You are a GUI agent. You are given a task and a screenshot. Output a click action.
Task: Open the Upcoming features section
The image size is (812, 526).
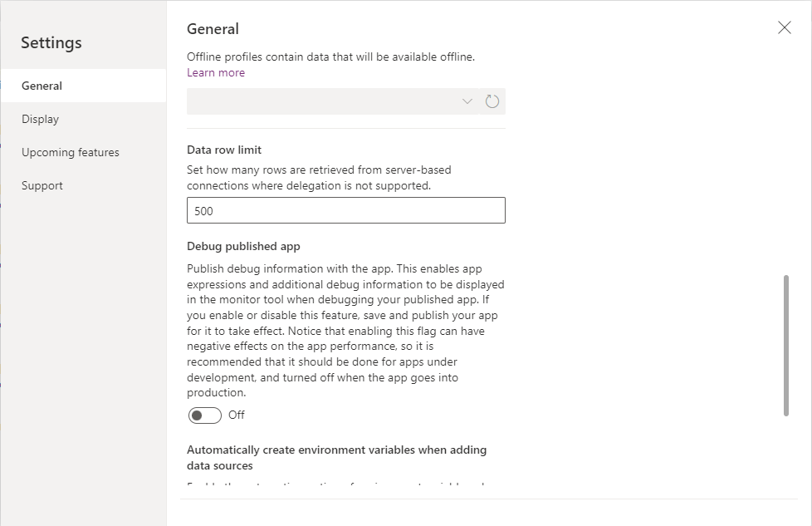point(70,152)
